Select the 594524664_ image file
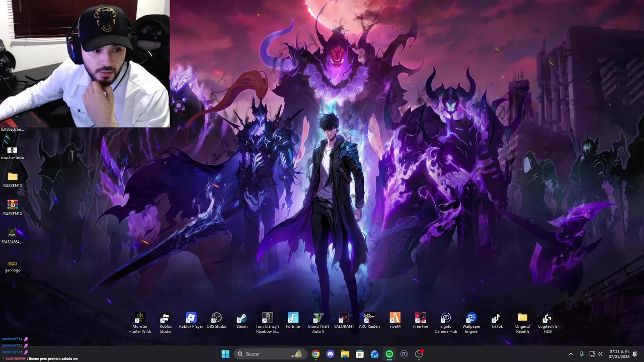Viewport: 644px width, 362px height. coord(13,236)
